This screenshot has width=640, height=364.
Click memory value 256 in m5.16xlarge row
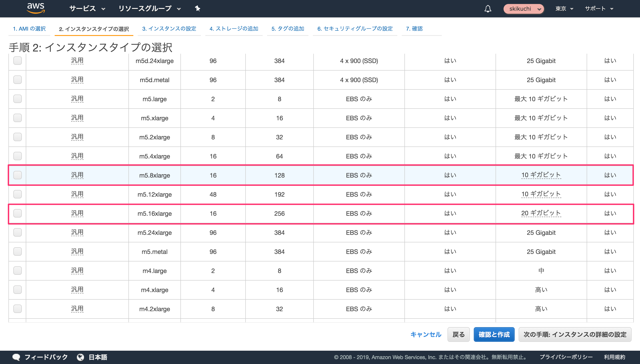tap(279, 214)
